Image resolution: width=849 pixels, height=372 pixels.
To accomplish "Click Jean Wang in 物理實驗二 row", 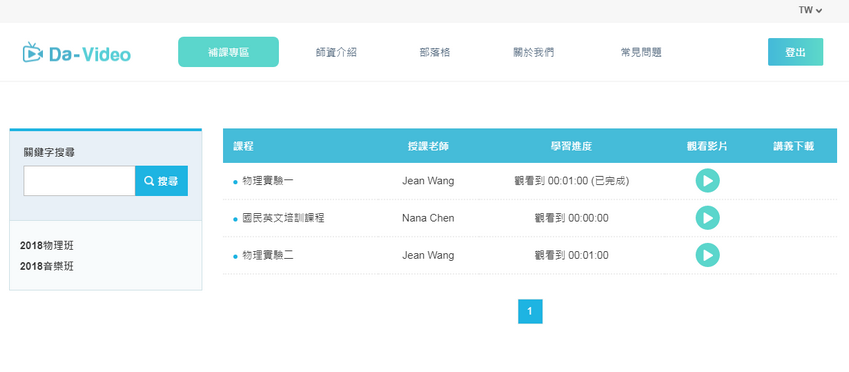I will point(428,255).
